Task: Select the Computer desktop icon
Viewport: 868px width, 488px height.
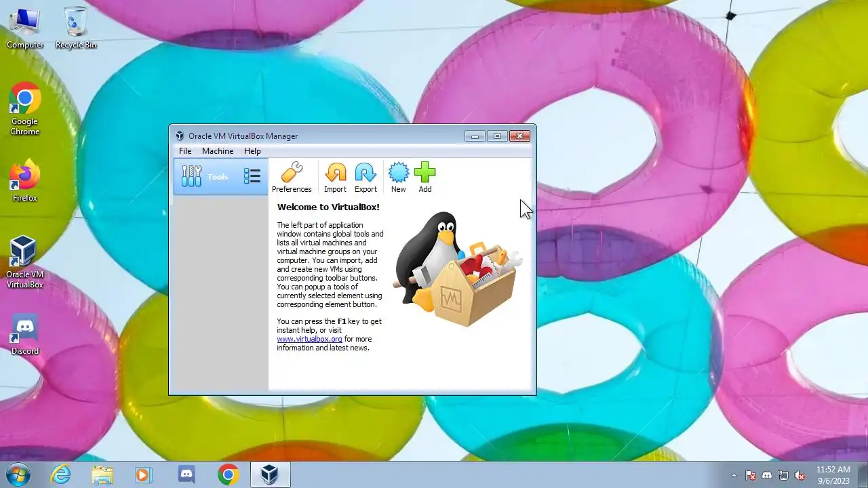Action: 25,28
